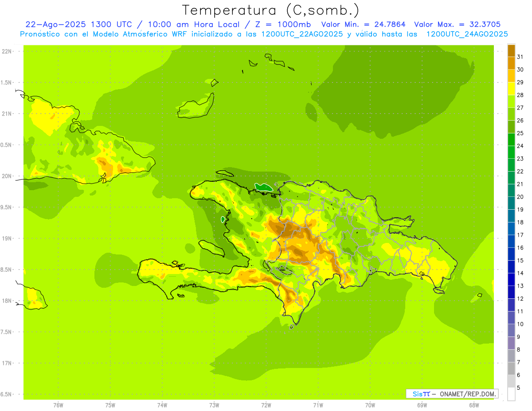Image resolution: width=532 pixels, height=411 pixels.
Task: Select the legend swatch between 20 and 21
Action: pos(511,191)
